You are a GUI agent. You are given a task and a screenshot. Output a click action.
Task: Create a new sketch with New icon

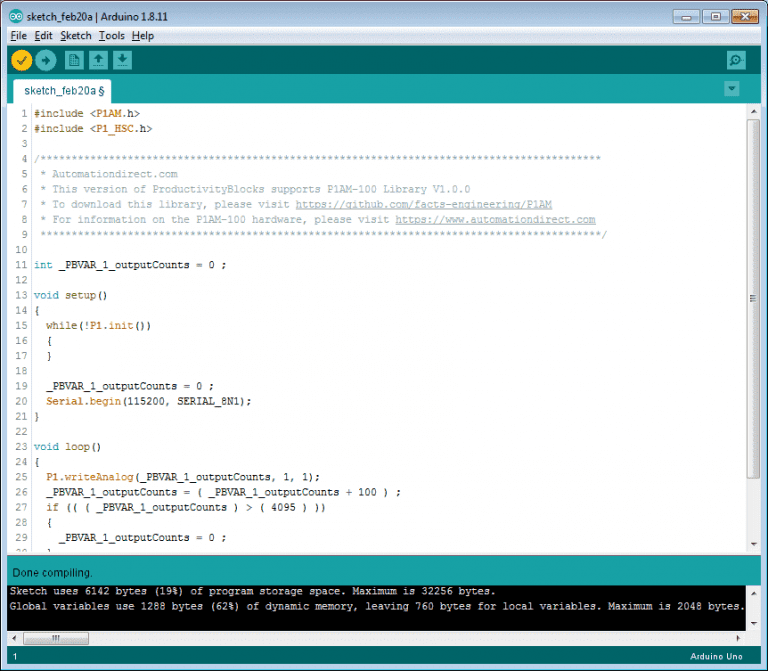click(x=74, y=61)
